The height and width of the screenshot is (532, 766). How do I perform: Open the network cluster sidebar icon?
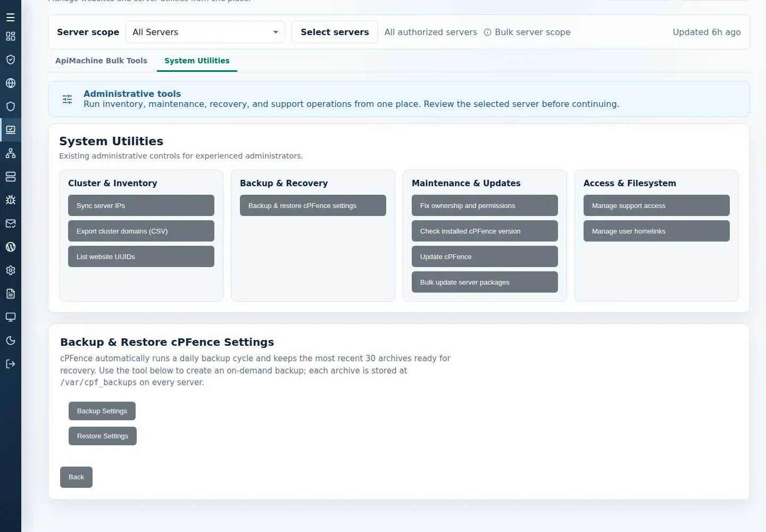[x=11, y=153]
